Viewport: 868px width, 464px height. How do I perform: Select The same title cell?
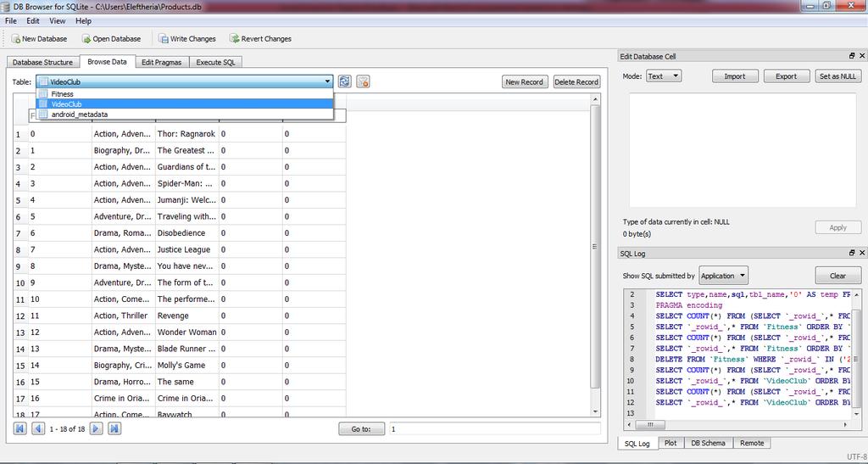click(187, 382)
